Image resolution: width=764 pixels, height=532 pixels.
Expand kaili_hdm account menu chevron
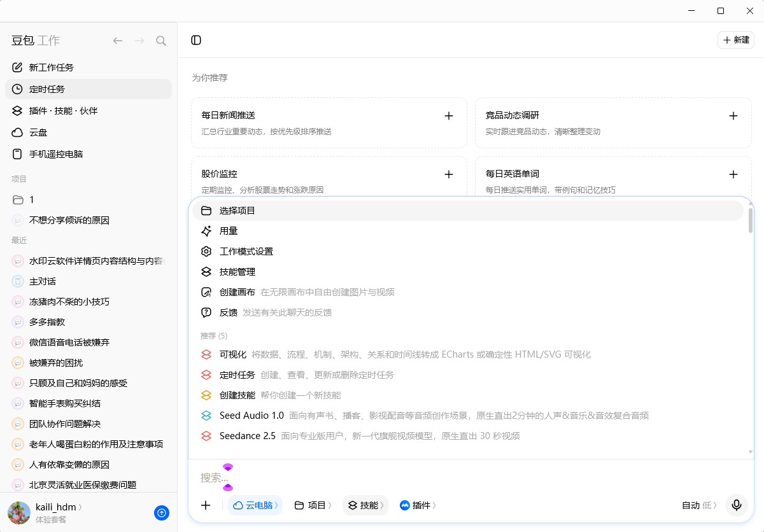[80, 507]
